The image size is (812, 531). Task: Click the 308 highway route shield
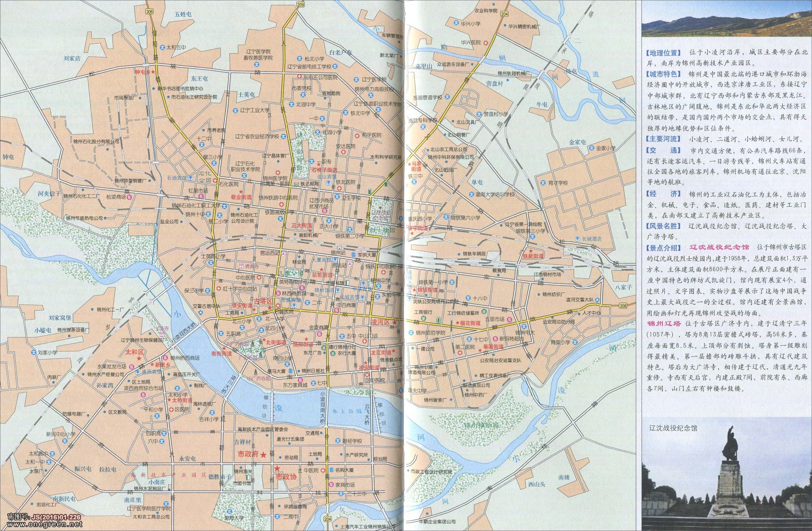tap(623, 306)
